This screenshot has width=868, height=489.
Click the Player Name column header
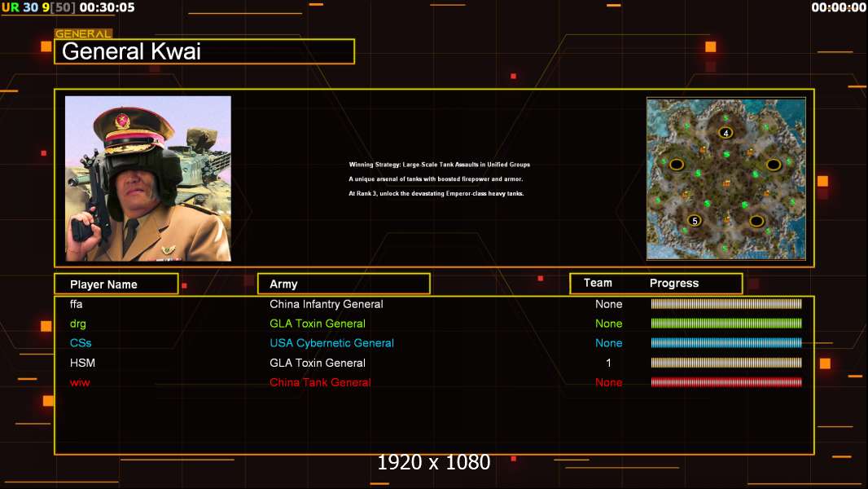point(116,284)
